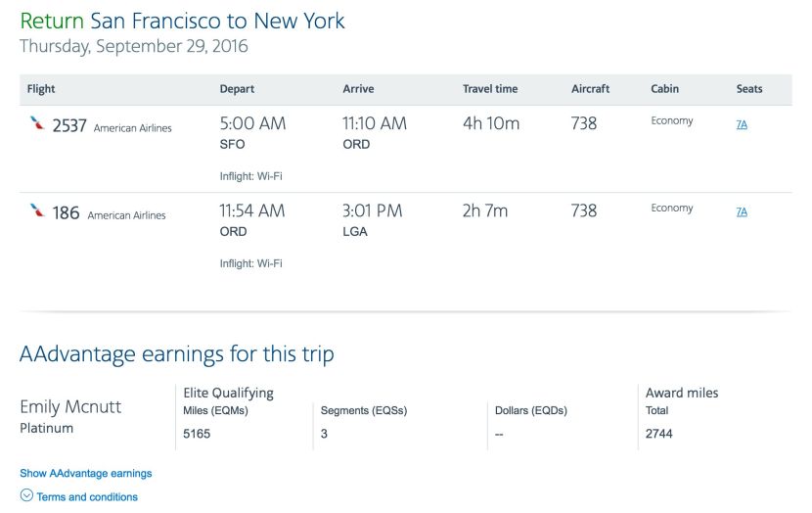Expand the Terms and conditions text
This screenshot has height=513, width=812.
coord(87,496)
